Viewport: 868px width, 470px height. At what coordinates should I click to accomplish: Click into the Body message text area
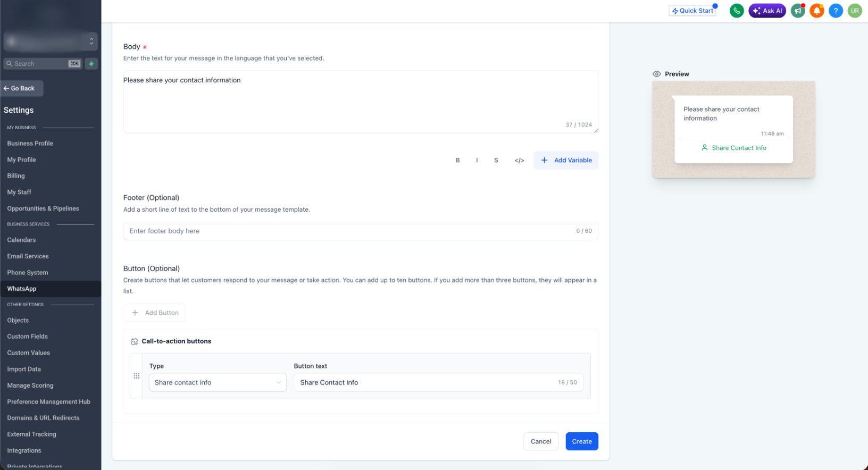(x=361, y=102)
